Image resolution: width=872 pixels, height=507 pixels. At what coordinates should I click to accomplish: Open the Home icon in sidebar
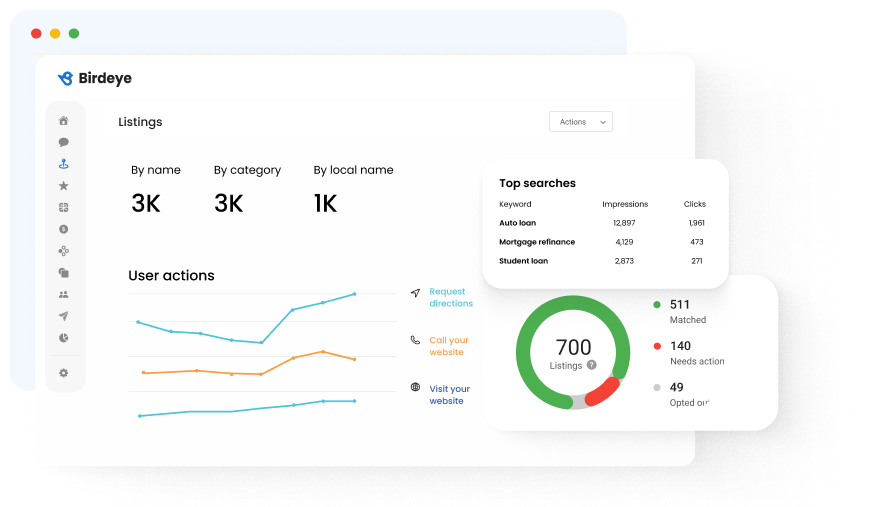click(x=63, y=121)
